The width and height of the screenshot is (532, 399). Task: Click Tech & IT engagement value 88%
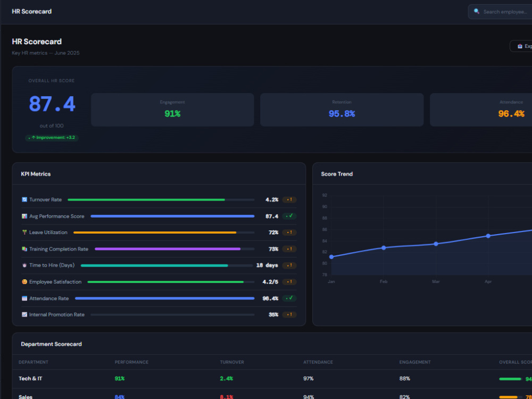click(x=405, y=379)
